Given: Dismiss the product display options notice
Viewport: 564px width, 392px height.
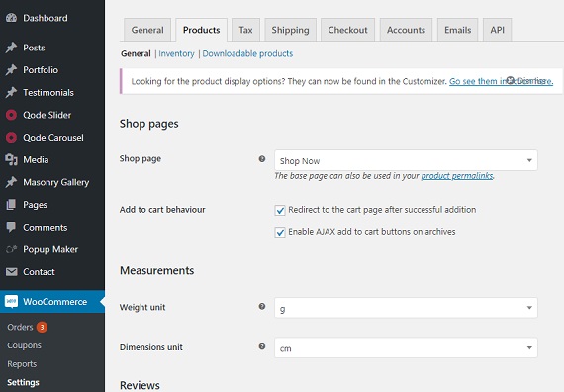Looking at the screenshot, I should tap(525, 80).
